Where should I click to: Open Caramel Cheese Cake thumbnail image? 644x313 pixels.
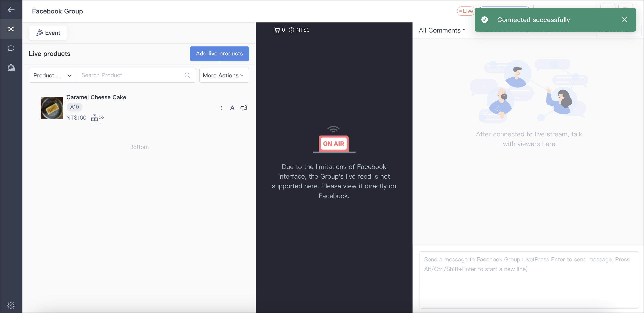point(52,108)
